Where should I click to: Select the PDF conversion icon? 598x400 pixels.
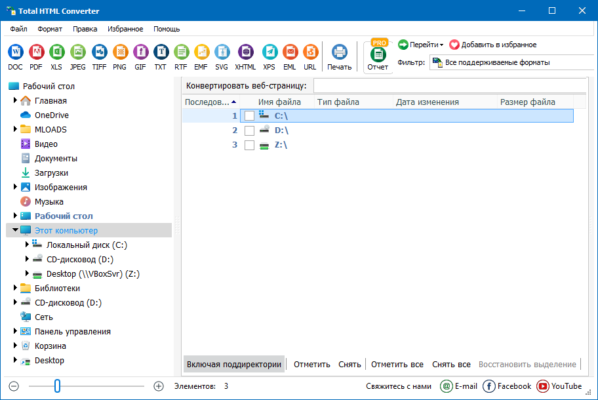pyautogui.click(x=36, y=52)
